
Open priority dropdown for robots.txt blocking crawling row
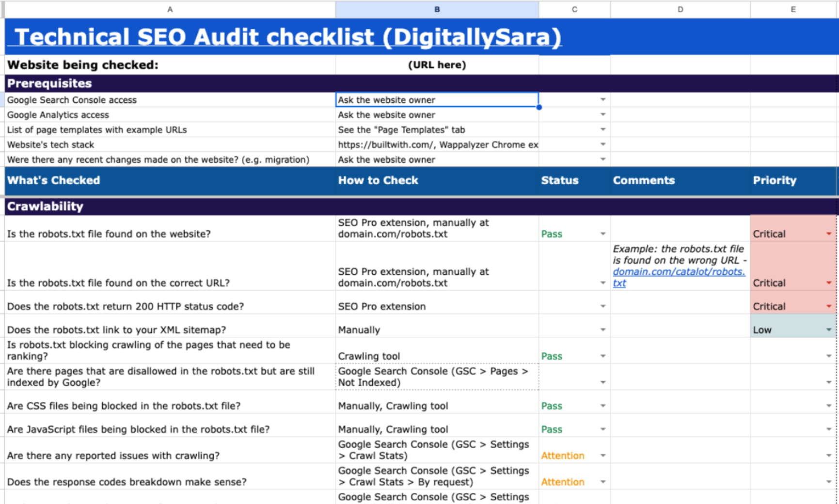829,356
